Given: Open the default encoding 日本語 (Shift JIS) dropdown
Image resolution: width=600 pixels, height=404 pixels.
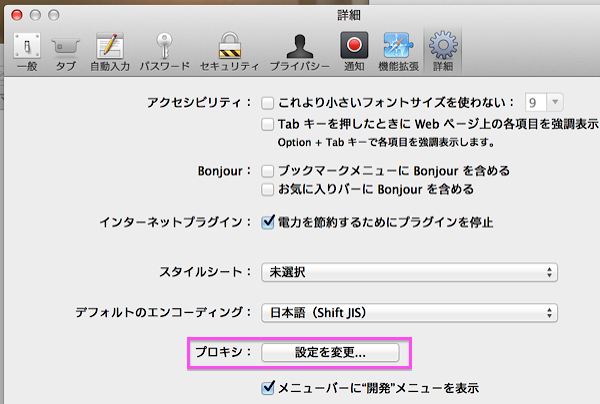Looking at the screenshot, I should pos(408,314).
